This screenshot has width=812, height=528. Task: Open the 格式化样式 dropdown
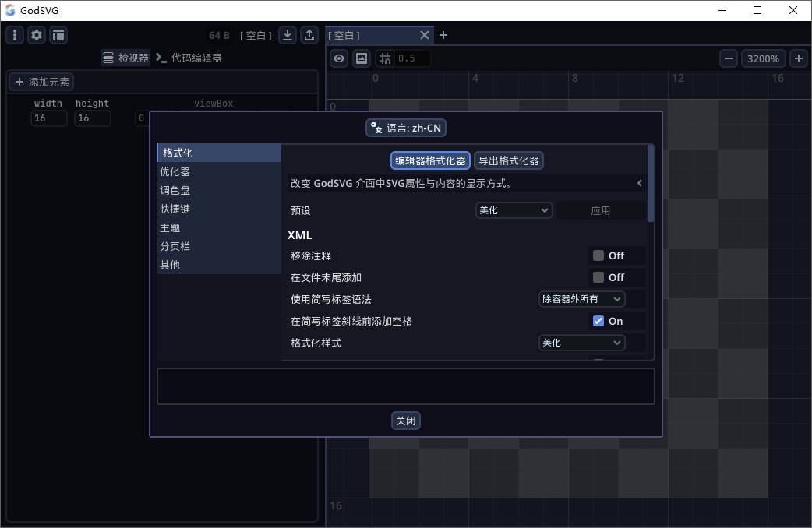pyautogui.click(x=581, y=343)
